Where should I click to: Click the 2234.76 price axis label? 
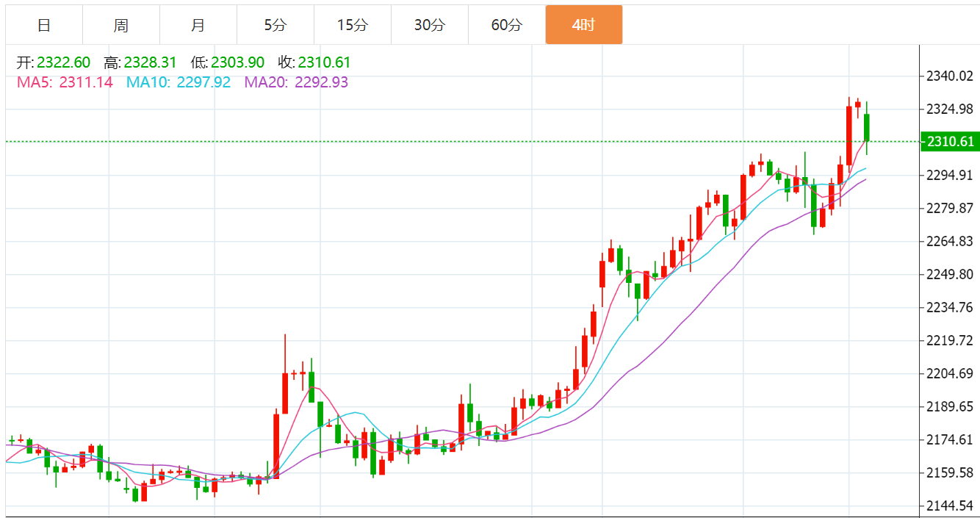[950, 308]
